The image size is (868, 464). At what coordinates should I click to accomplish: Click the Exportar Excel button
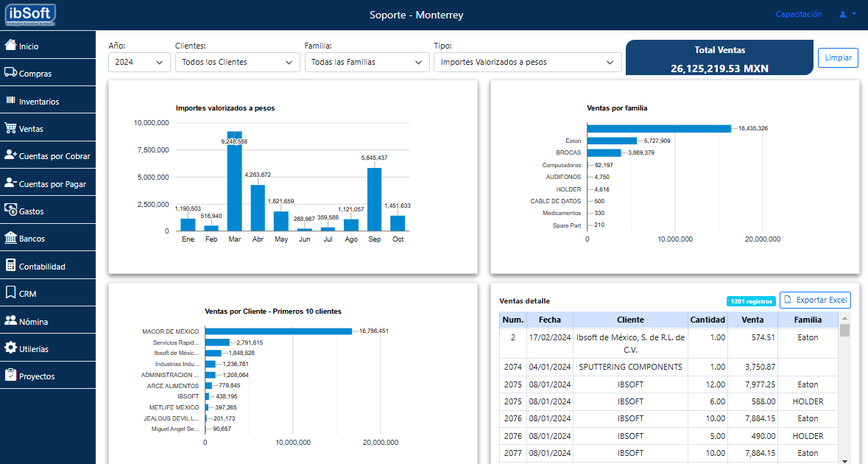coord(815,300)
